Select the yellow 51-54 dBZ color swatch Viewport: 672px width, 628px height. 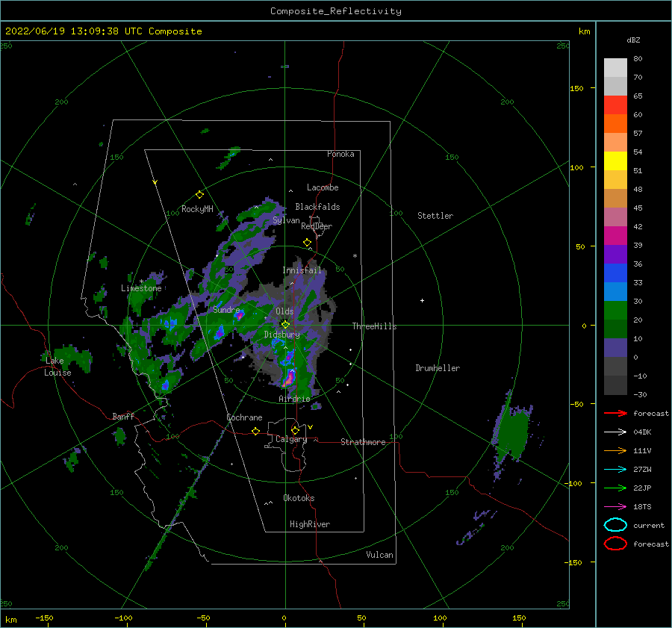[x=615, y=161]
